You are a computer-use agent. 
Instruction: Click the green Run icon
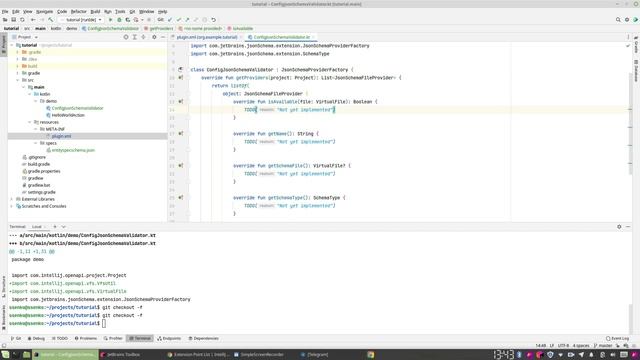(110, 20)
